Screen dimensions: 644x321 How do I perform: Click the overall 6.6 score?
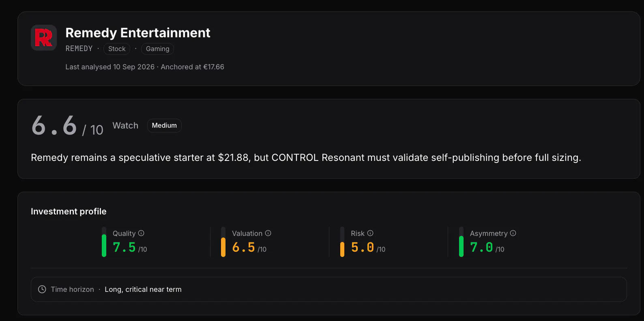54,125
